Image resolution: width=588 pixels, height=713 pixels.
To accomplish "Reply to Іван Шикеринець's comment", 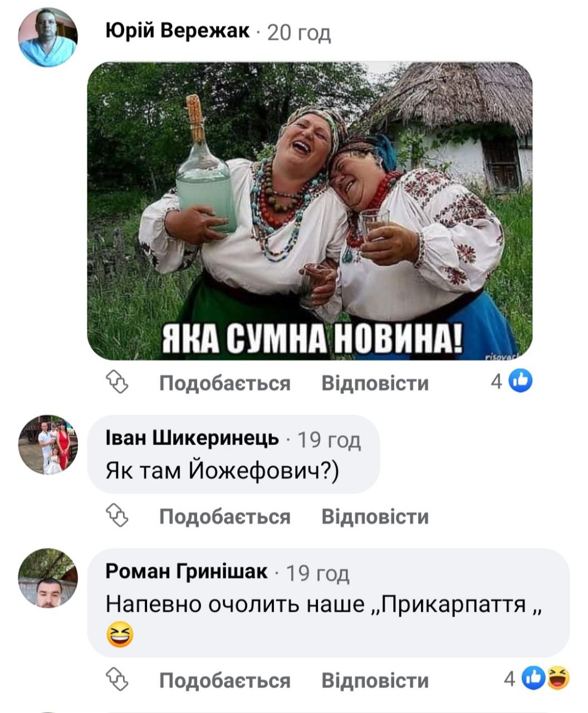I will (x=375, y=516).
